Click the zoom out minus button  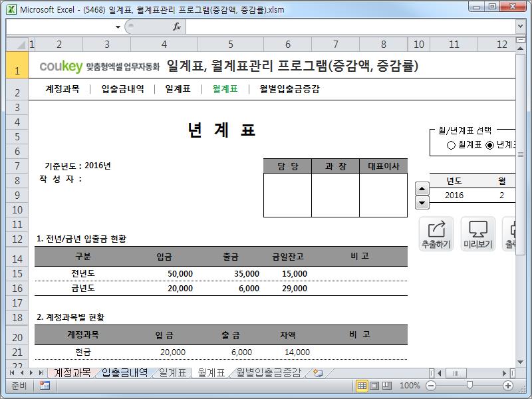(430, 386)
